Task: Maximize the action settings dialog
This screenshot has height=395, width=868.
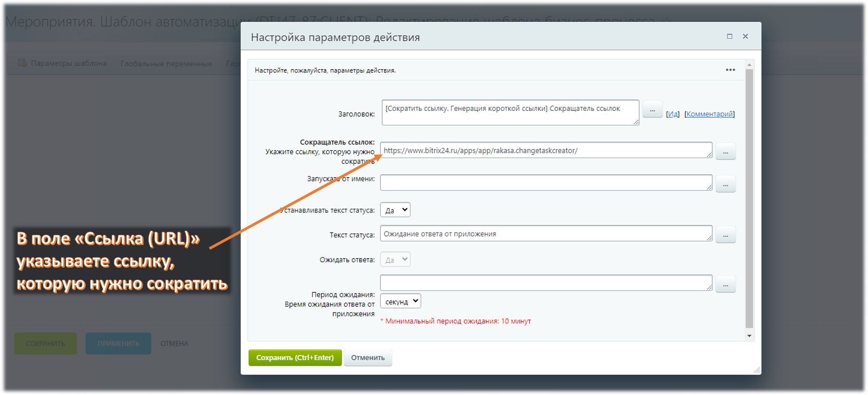Action: pyautogui.click(x=730, y=36)
